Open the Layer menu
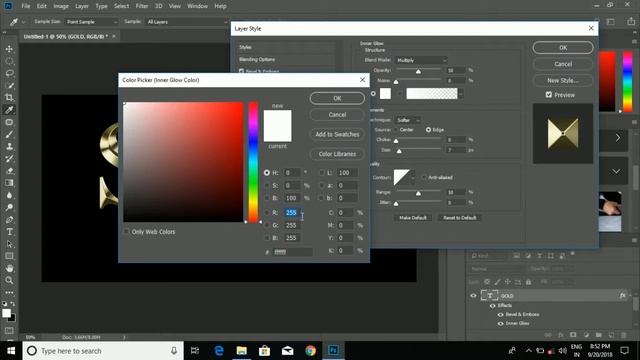The width and height of the screenshot is (640, 360). pyautogui.click(x=82, y=6)
